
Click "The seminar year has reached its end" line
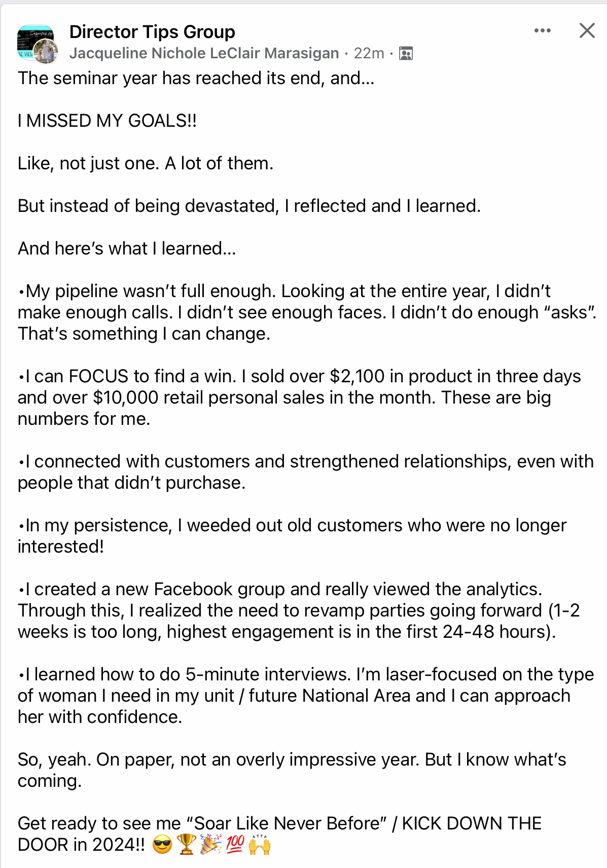[x=196, y=78]
